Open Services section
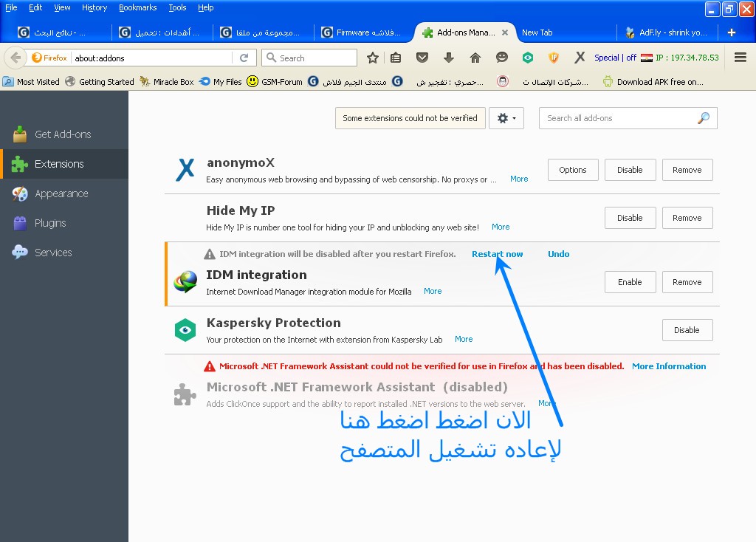The height and width of the screenshot is (542, 756). (64, 253)
